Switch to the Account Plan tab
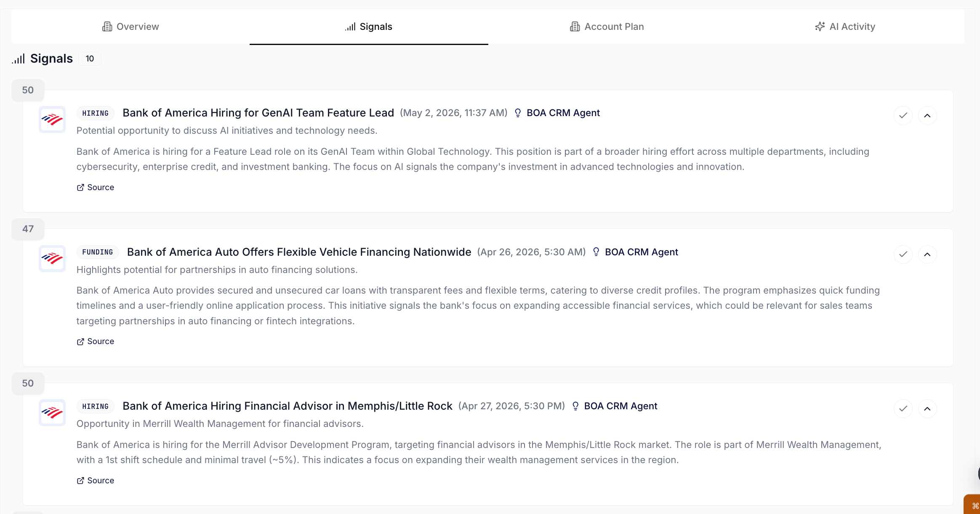The width and height of the screenshot is (980, 514). (607, 26)
